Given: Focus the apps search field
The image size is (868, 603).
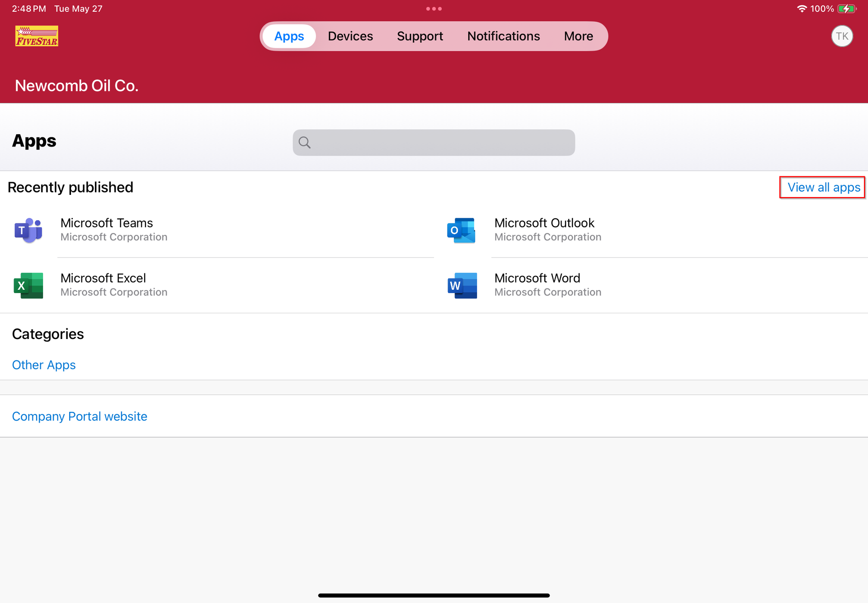Looking at the screenshot, I should click(434, 143).
